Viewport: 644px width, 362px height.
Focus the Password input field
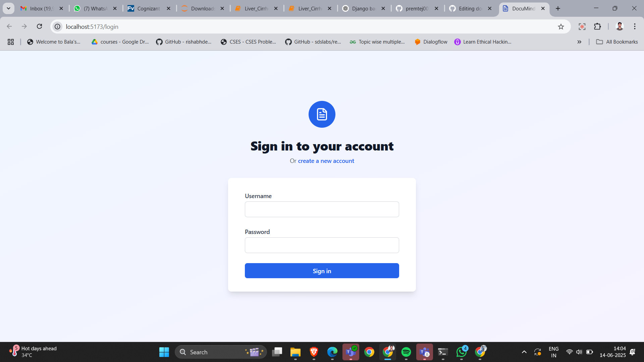click(322, 245)
